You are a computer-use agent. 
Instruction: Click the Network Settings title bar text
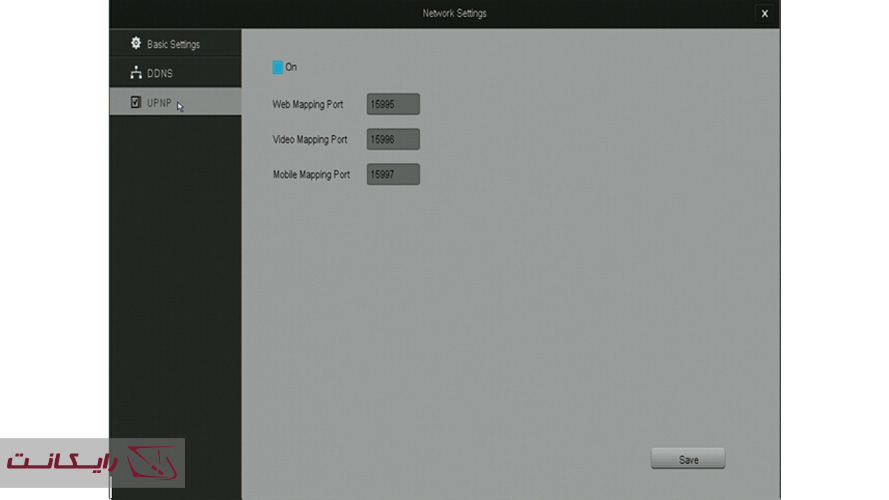(455, 13)
